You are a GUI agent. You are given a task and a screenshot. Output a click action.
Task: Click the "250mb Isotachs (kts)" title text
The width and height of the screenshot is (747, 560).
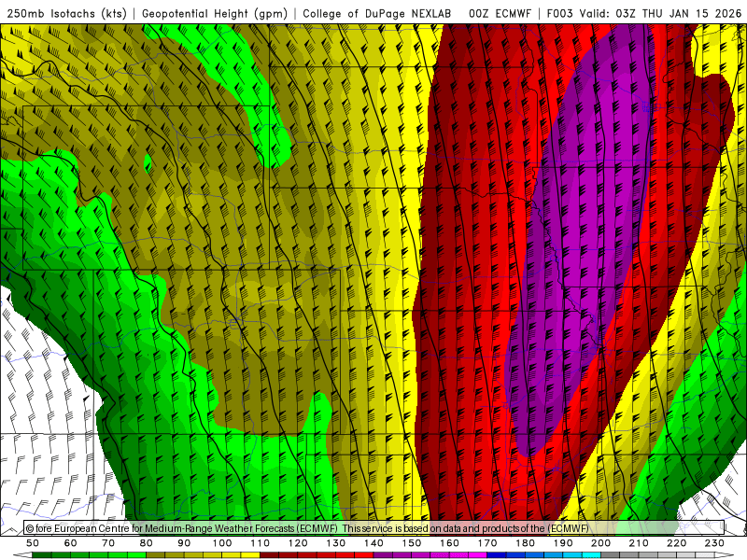pos(66,14)
